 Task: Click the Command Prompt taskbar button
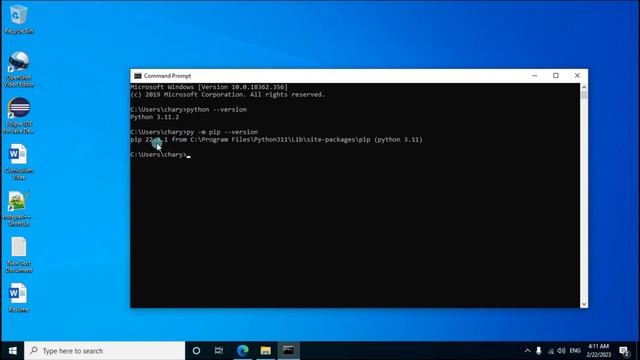pyautogui.click(x=289, y=351)
